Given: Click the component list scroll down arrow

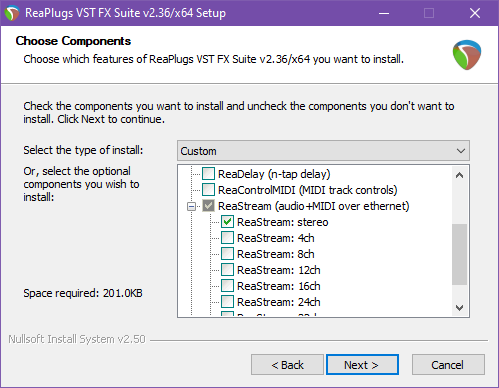Looking at the screenshot, I should click(x=459, y=307).
